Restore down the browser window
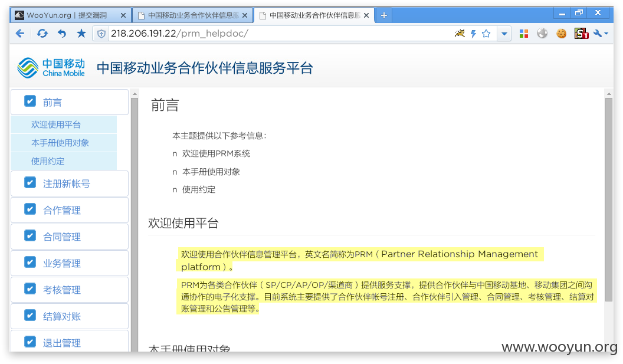 coord(579,13)
